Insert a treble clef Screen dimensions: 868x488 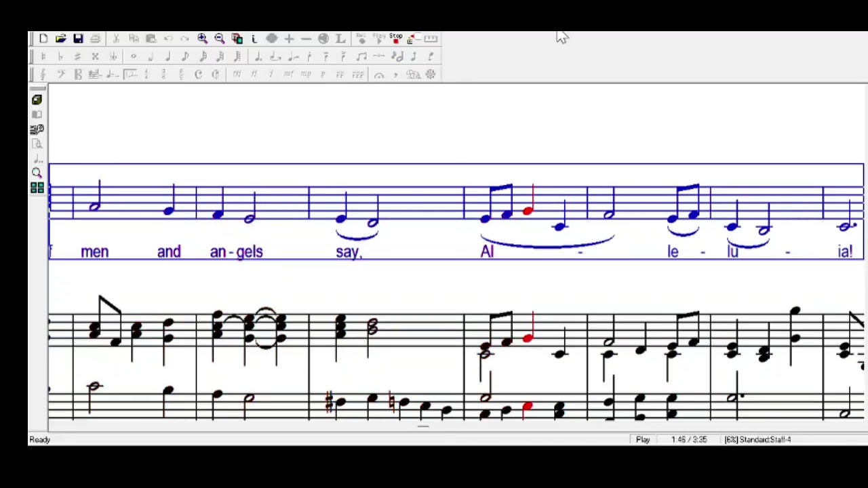[43, 75]
